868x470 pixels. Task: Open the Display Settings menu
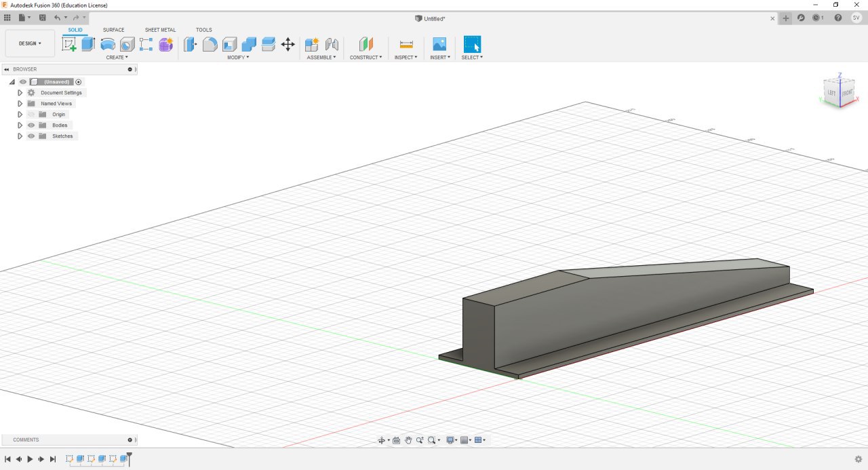(450, 440)
